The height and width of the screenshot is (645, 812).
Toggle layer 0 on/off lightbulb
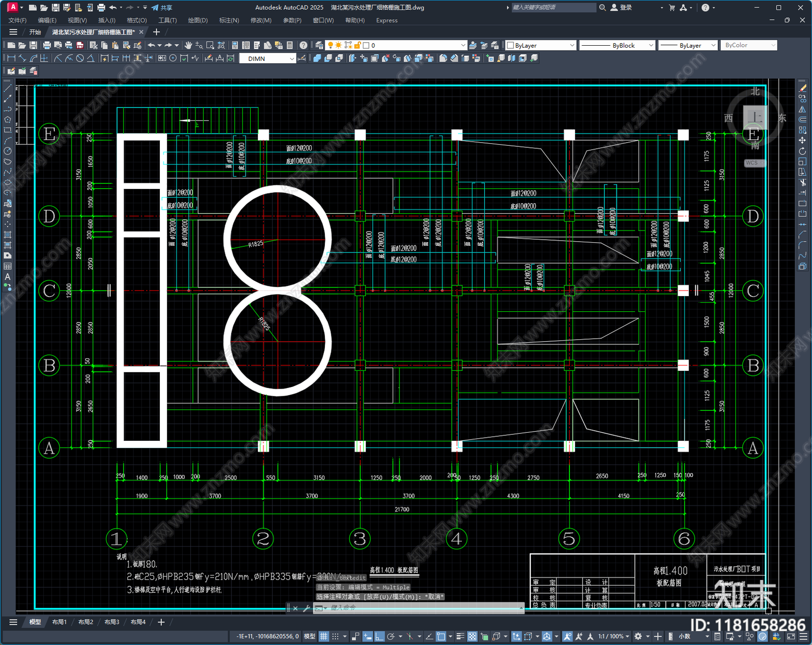[x=330, y=45]
